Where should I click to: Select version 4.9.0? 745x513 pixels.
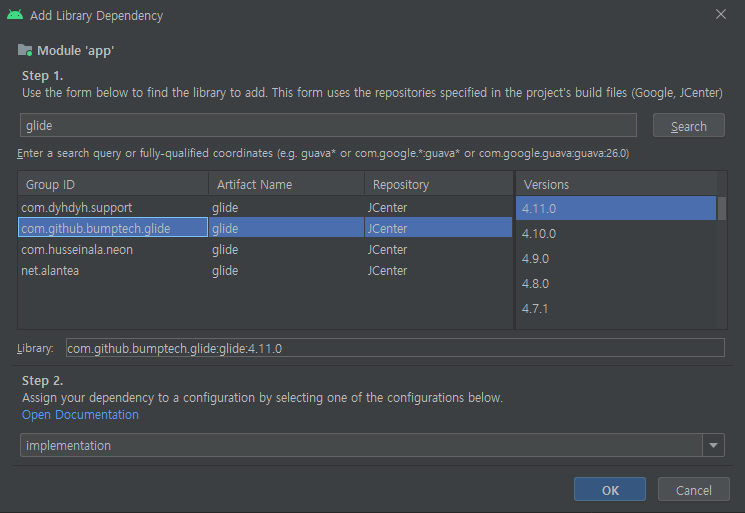click(616, 258)
